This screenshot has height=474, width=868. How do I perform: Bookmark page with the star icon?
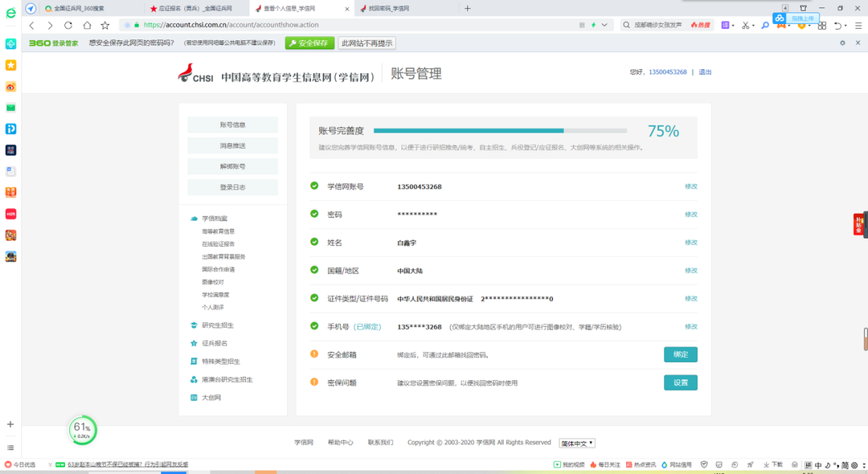[x=104, y=25]
